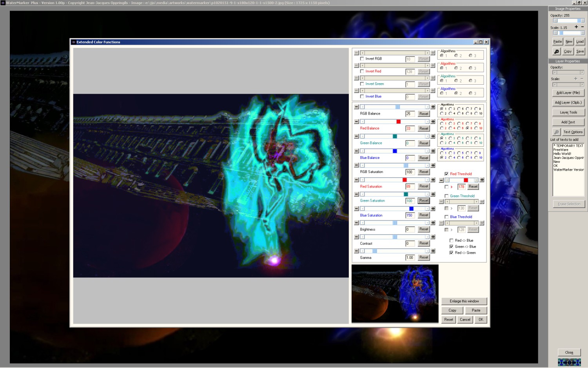This screenshot has height=368, width=588.
Task: Click the gear icon beside the Copy button
Action: [x=557, y=51]
